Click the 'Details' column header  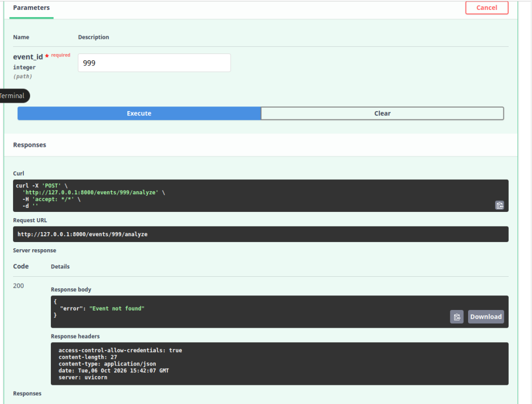(x=60, y=266)
